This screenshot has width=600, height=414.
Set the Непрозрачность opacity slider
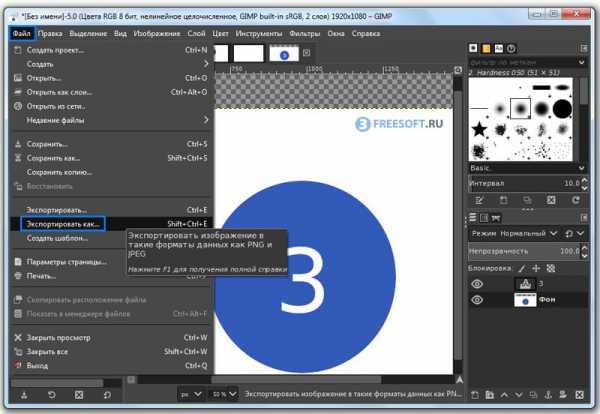(525, 251)
